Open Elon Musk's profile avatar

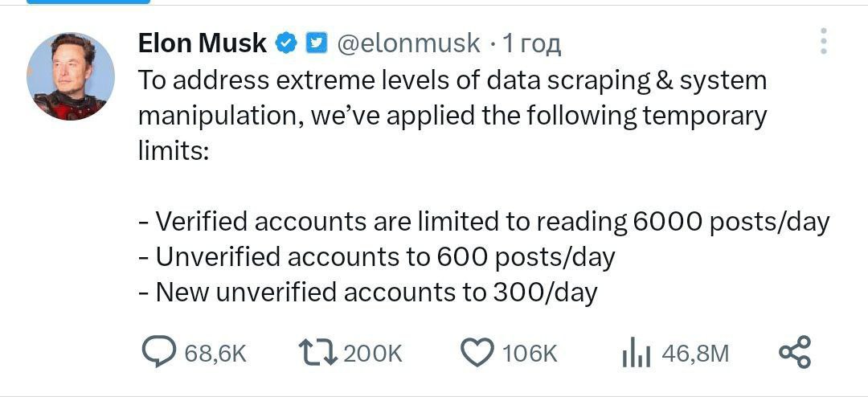pos(71,77)
